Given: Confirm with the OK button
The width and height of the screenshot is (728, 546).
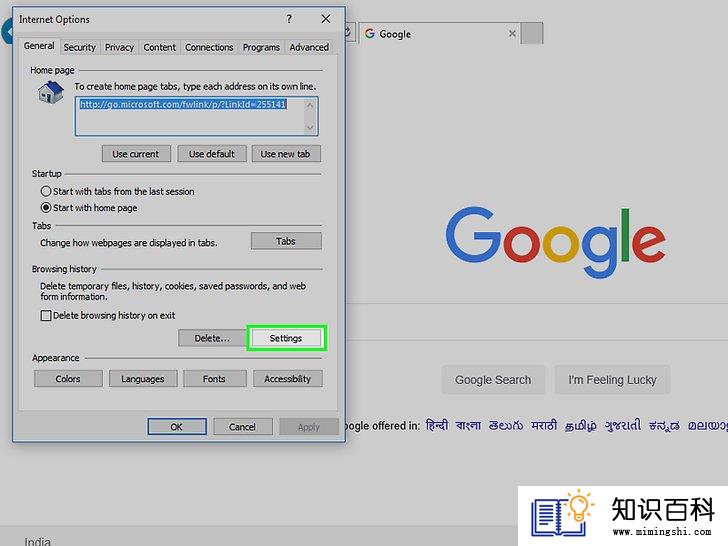Looking at the screenshot, I should click(177, 427).
